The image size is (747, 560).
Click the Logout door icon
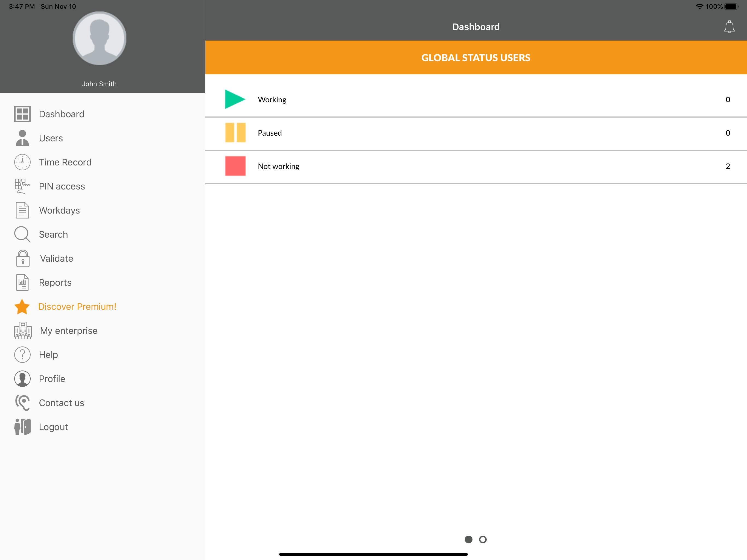(22, 427)
